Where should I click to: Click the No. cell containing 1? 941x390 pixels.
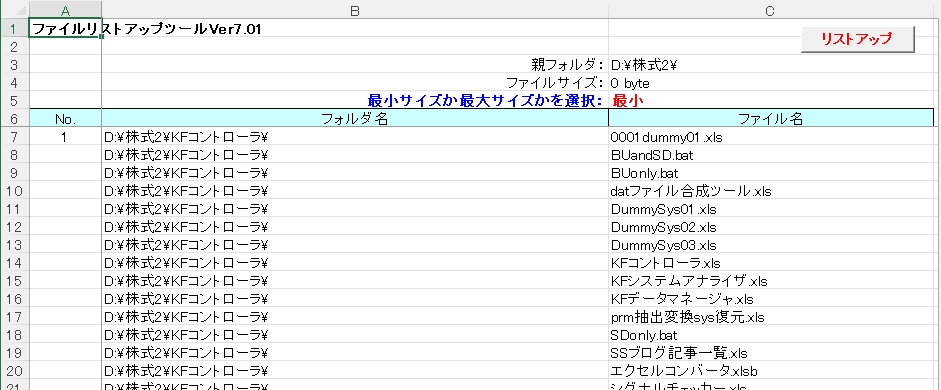[x=65, y=137]
